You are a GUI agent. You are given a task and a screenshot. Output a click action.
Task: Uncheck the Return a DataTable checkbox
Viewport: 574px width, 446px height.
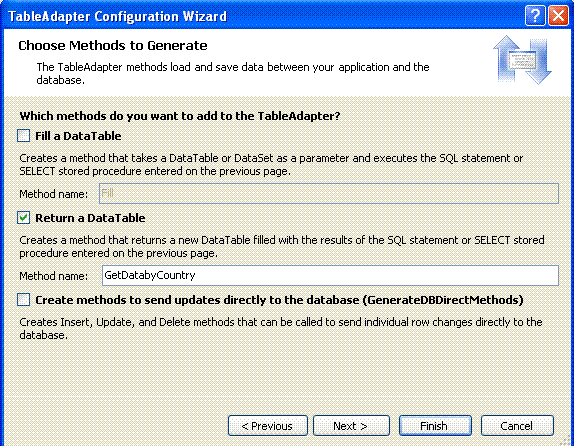click(23, 218)
